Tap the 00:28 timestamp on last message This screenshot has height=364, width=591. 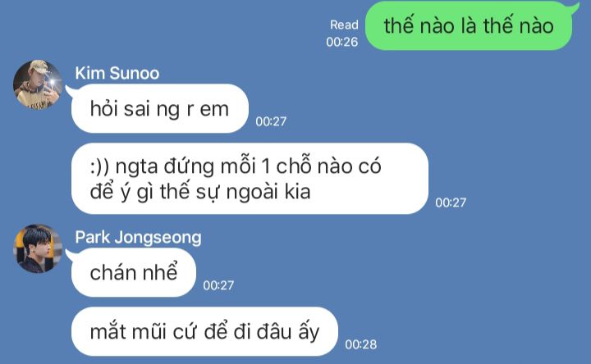click(360, 344)
